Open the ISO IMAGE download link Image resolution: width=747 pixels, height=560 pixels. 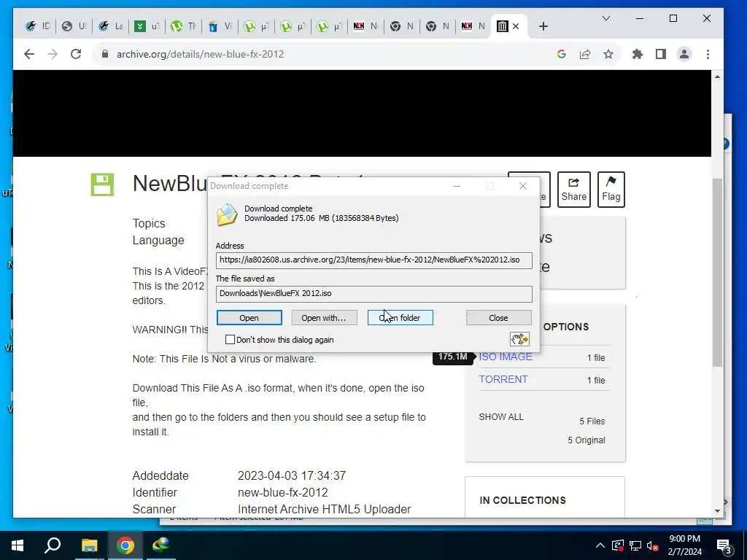pos(506,357)
